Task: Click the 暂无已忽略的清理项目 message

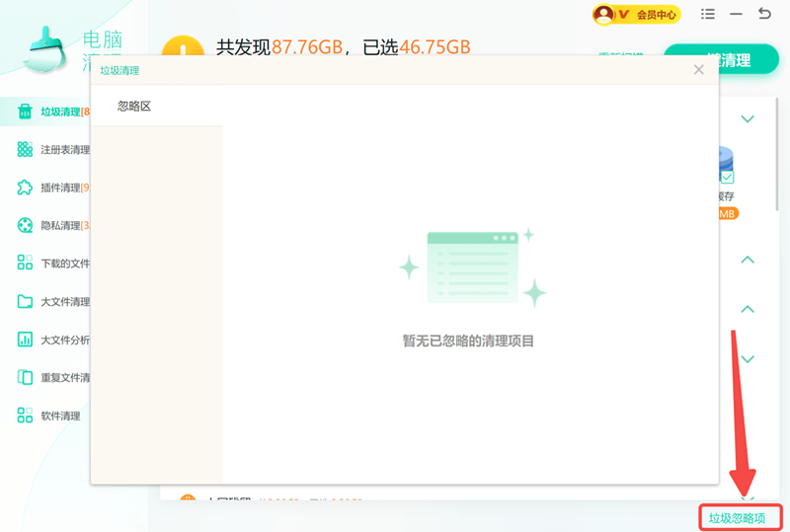Action: (468, 342)
